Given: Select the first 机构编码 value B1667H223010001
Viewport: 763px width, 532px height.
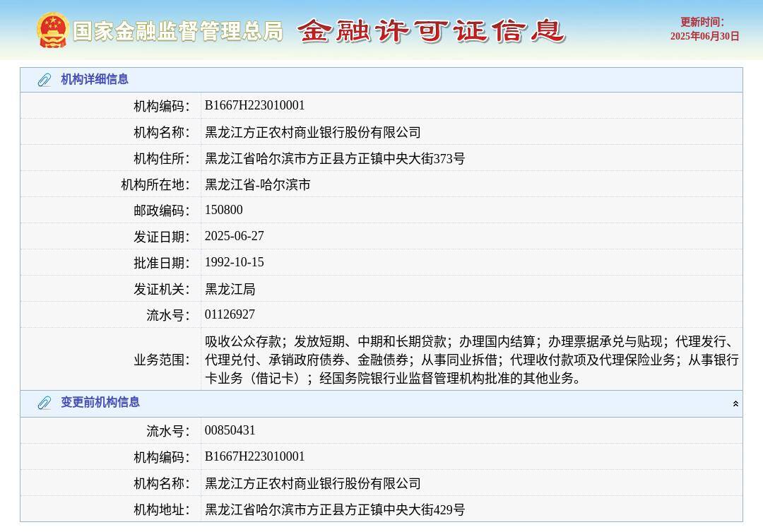Looking at the screenshot, I should pyautogui.click(x=254, y=105).
